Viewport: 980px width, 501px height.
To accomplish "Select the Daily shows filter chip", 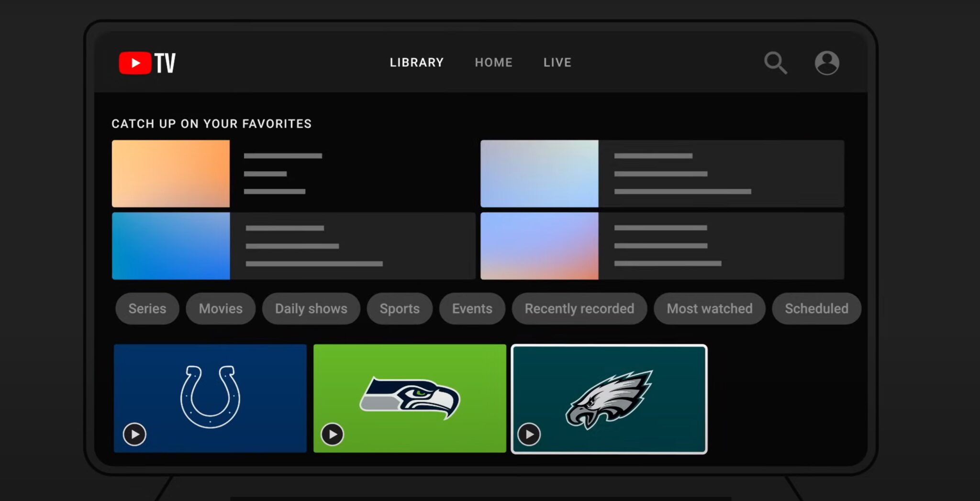I will (311, 308).
